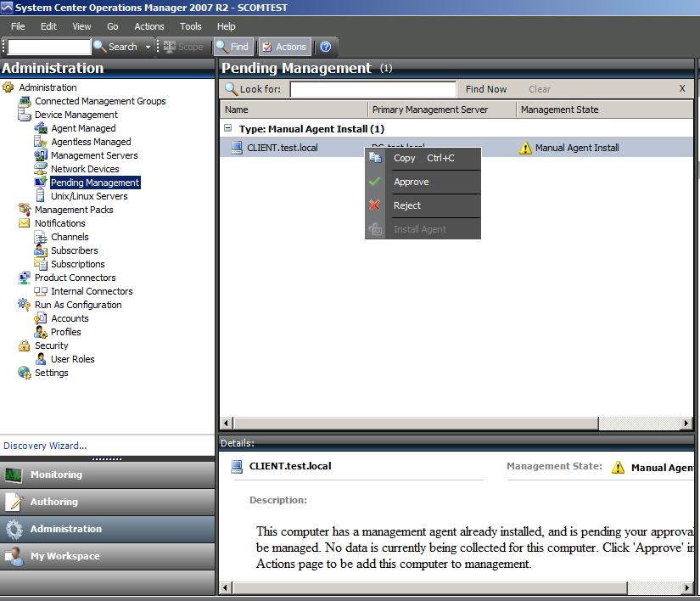The height and width of the screenshot is (601, 700).
Task: Click the Help question mark toolbar icon
Action: click(x=325, y=47)
